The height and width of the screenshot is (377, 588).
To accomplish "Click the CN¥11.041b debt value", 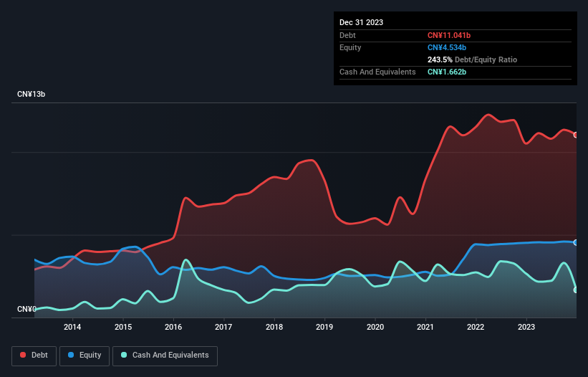I will pos(449,35).
